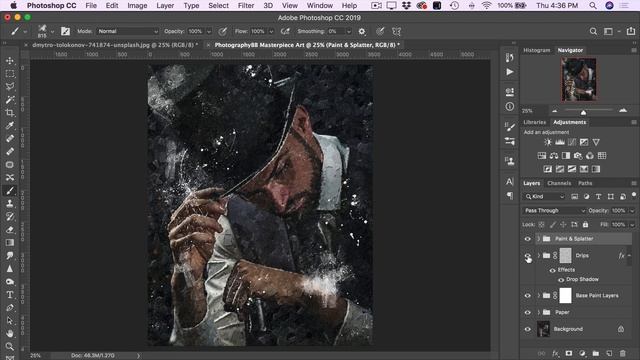Screen dimensions: 640x360
Task: Open Spotlight search in macOS menu bar
Action: point(593,6)
